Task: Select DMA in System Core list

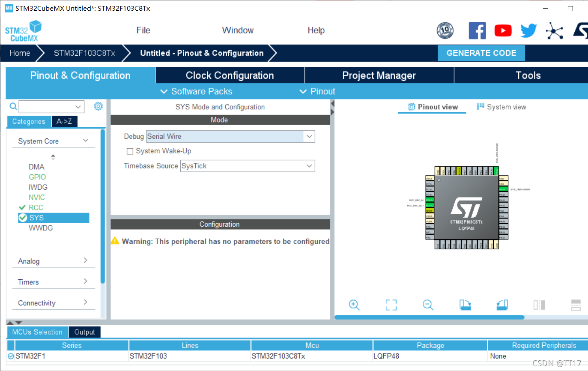Action: tap(36, 167)
